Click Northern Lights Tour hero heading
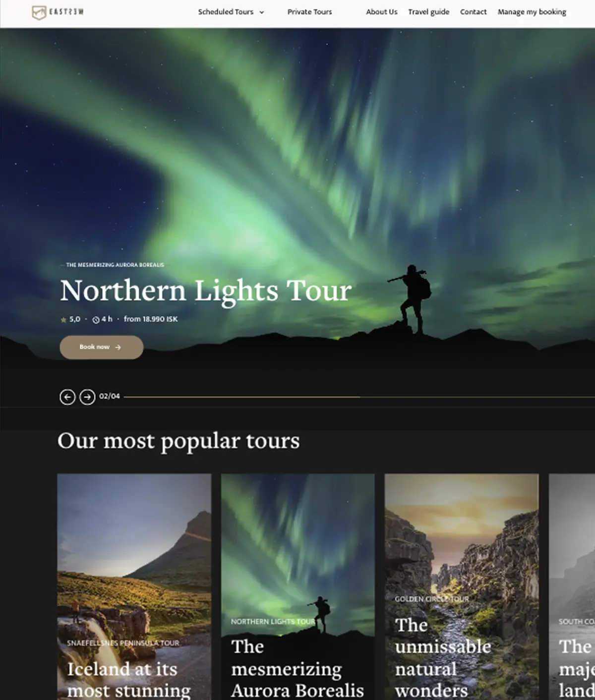 click(x=206, y=291)
